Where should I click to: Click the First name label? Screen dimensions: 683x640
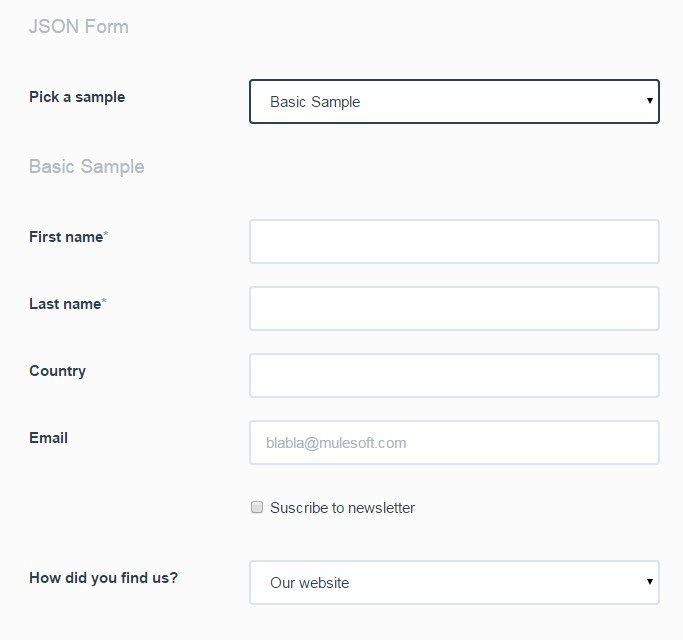click(x=66, y=237)
